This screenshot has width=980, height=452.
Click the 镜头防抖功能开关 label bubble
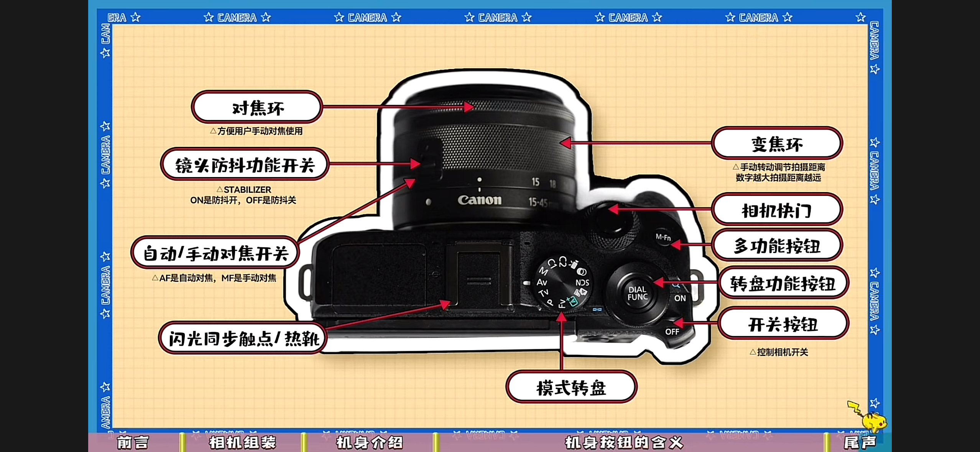pyautogui.click(x=245, y=165)
